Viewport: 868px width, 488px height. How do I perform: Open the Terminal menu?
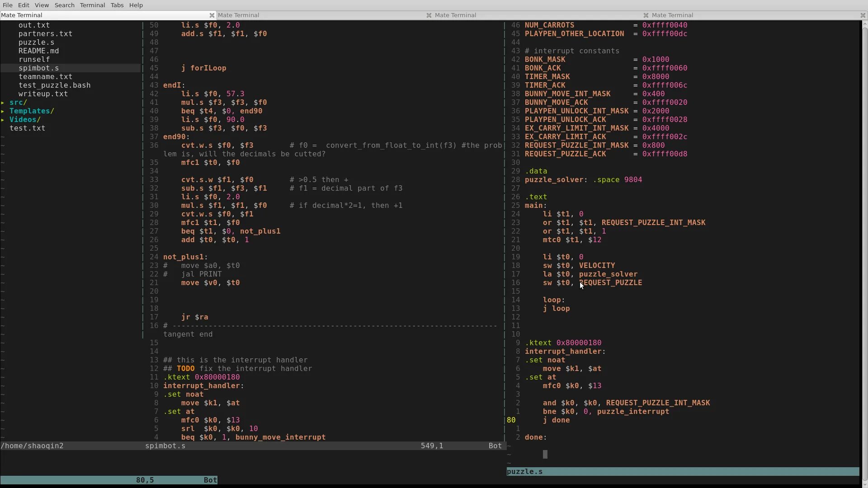coord(92,5)
